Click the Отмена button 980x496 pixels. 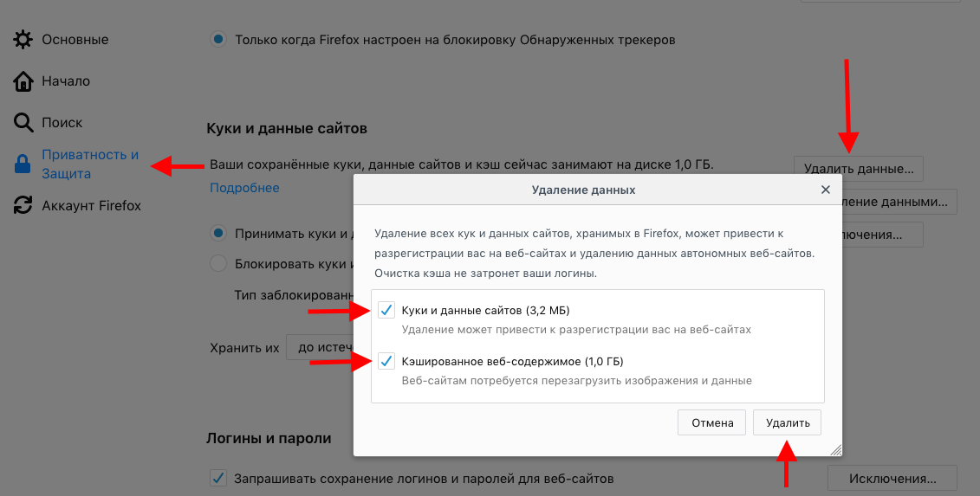[x=712, y=423]
